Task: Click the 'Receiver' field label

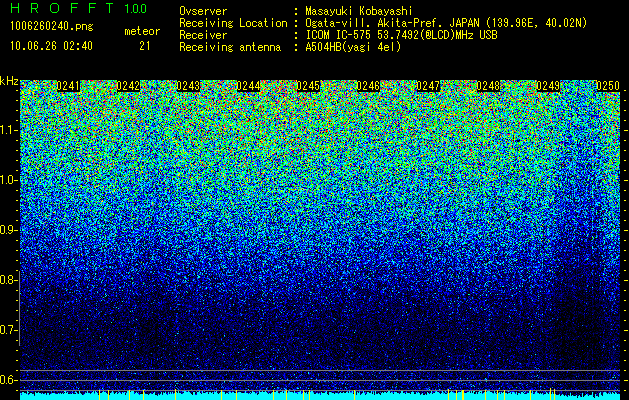Action: [x=203, y=35]
